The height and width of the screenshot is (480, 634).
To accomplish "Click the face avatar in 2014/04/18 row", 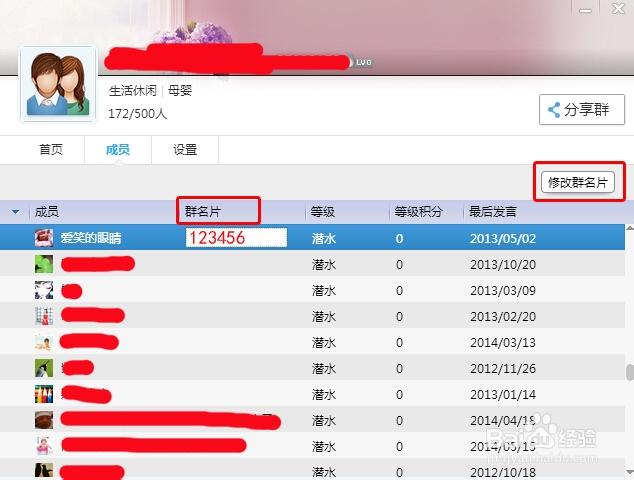I will [44, 420].
